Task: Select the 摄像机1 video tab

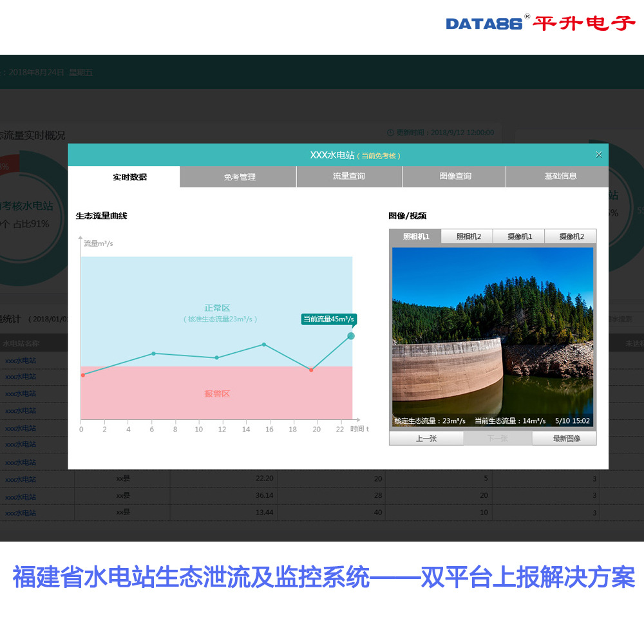Action: (518, 236)
